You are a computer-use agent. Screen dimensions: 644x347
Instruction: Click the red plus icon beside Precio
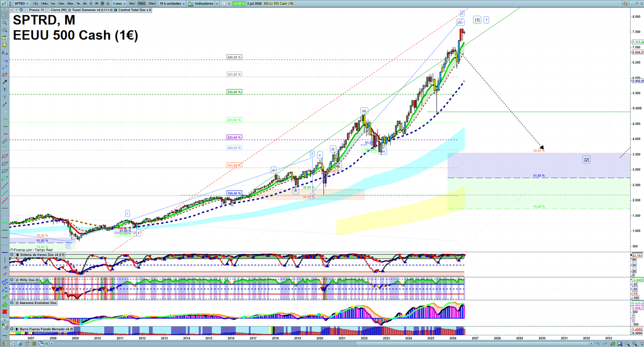pyautogui.click(x=12, y=10)
